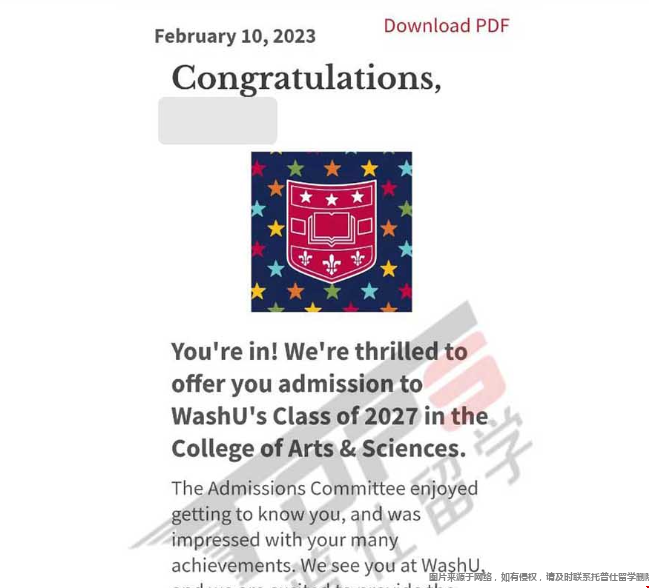The width and height of the screenshot is (649, 588).
Task: Click the right fleur-de-lis on the shield
Action: coord(358,259)
